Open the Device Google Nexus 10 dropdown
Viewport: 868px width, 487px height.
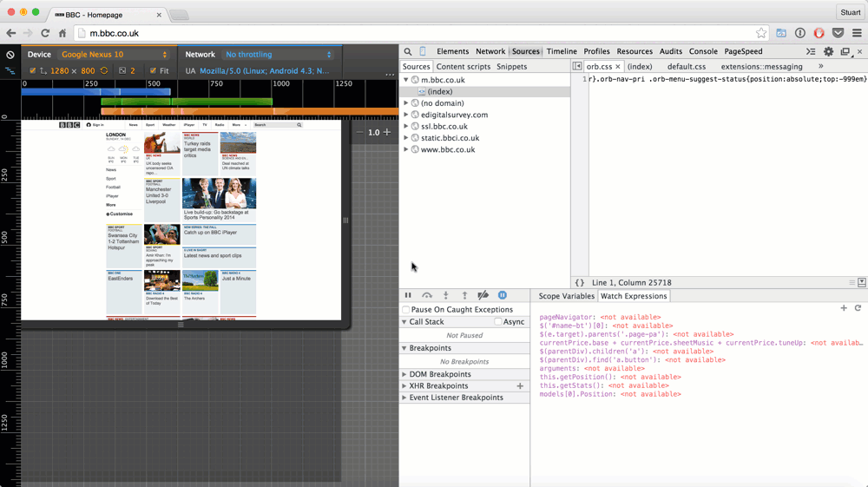pos(114,54)
